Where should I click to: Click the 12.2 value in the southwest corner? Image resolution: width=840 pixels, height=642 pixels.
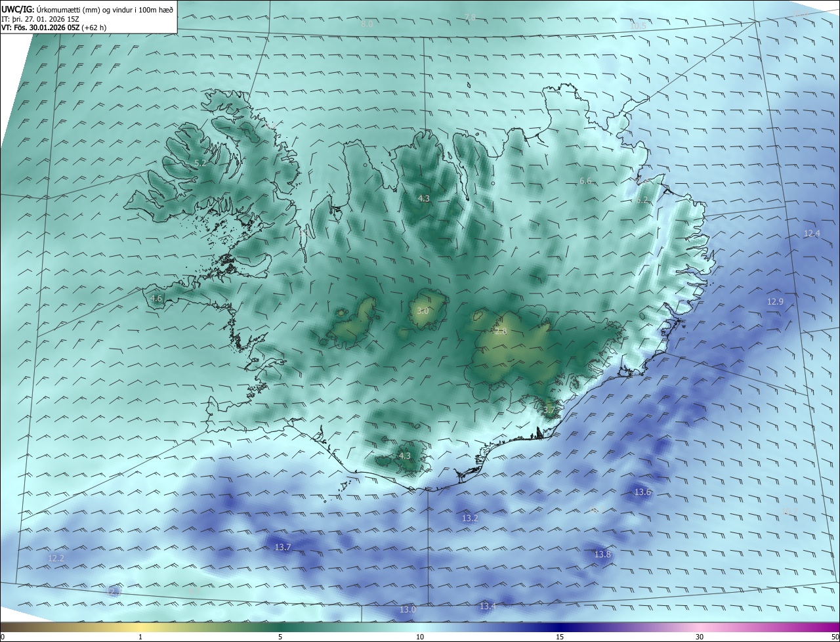point(56,558)
